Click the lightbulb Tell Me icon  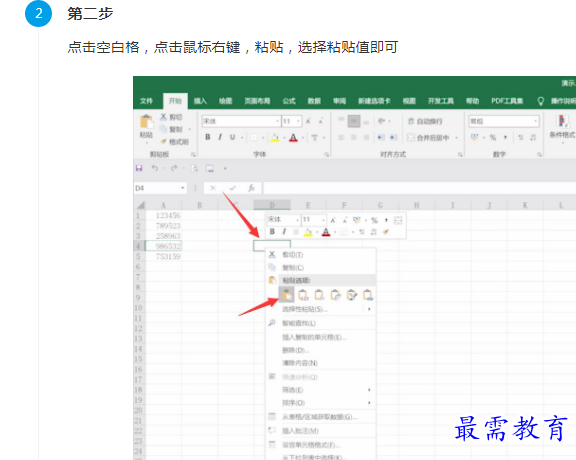[540, 101]
